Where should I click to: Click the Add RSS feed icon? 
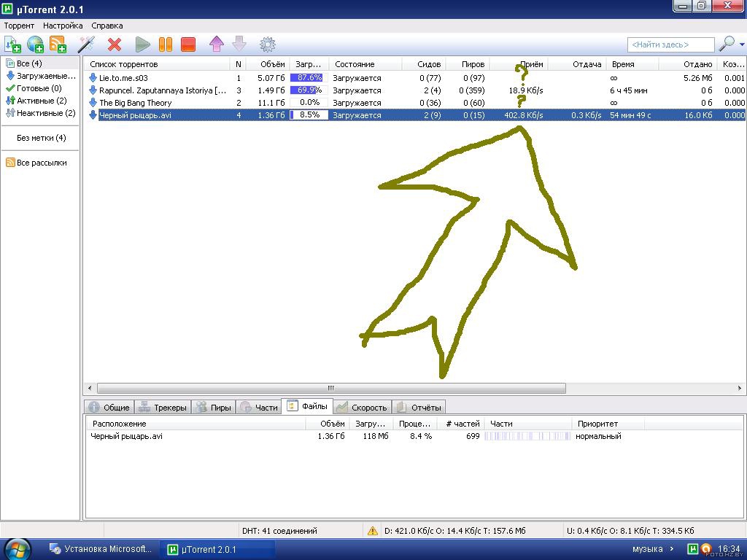[x=58, y=44]
